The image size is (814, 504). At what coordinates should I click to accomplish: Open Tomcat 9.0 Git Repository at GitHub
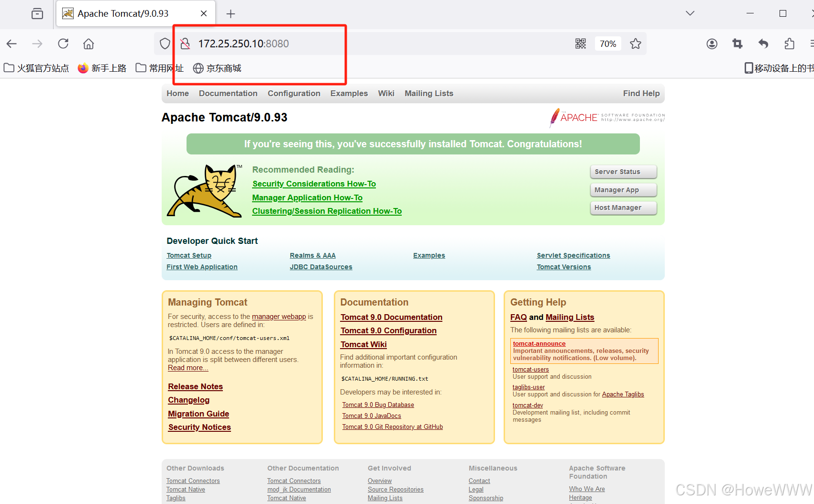(392, 427)
